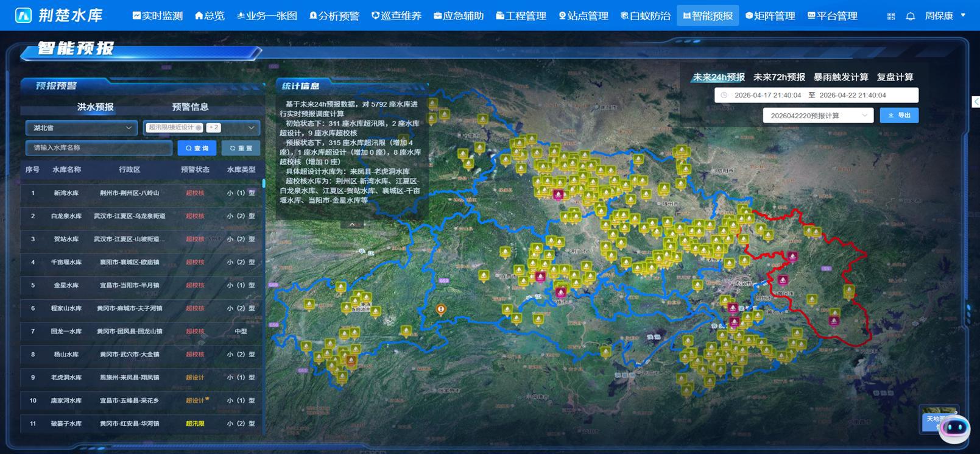980x454 pixels.
Task: Select the 千亩堰水库 row
Action: tap(141, 263)
